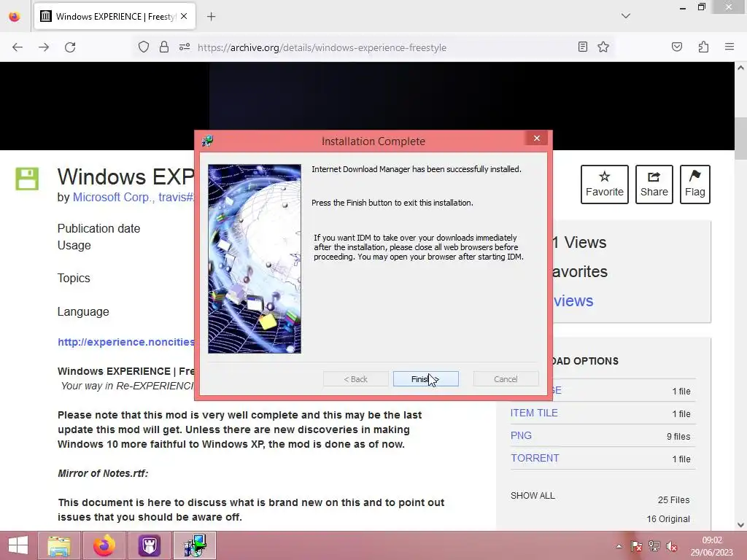Screen dimensions: 747x560
Task: Open the Microsoft Corp. author link
Action: (113, 197)
